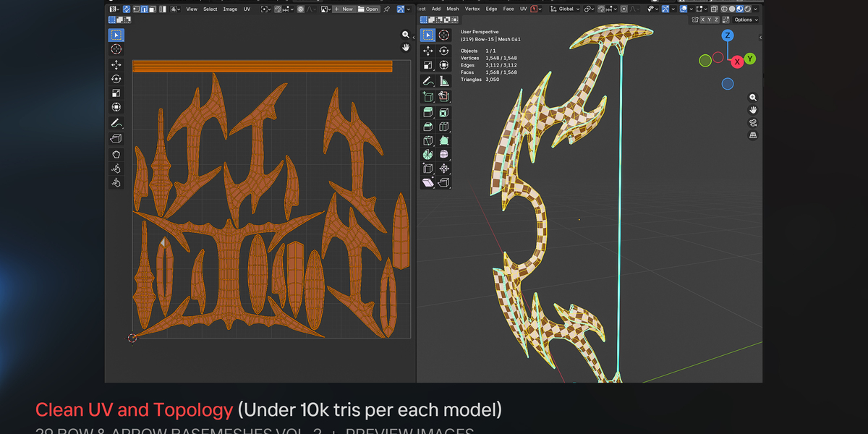Screen dimensions: 868x434
Task: Open the Vertex menu in 3D viewport
Action: pos(472,9)
